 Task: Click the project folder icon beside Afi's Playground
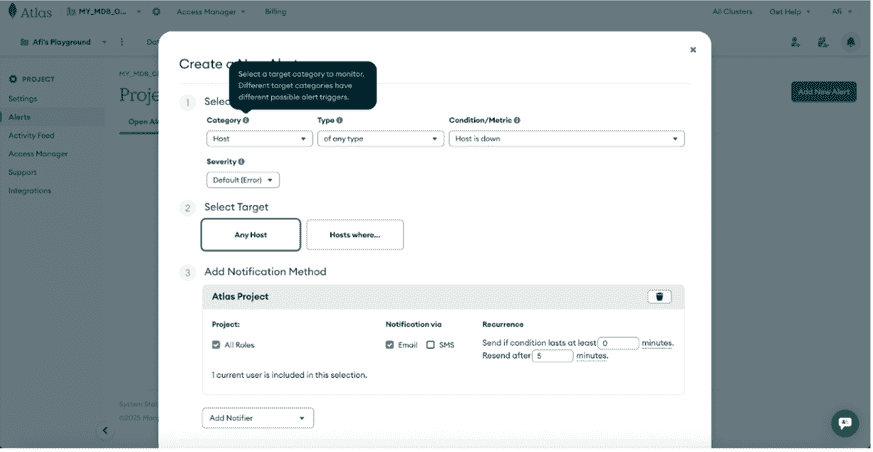tap(24, 42)
